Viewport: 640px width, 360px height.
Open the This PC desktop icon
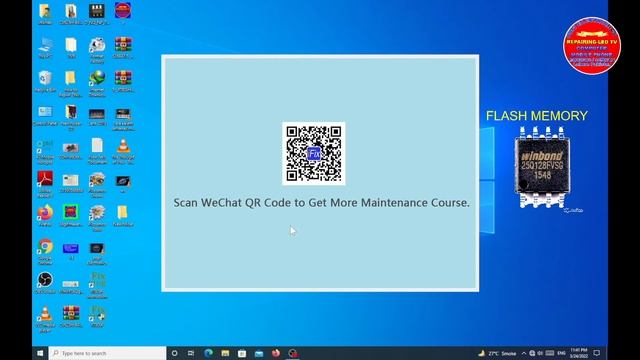pyautogui.click(x=45, y=48)
